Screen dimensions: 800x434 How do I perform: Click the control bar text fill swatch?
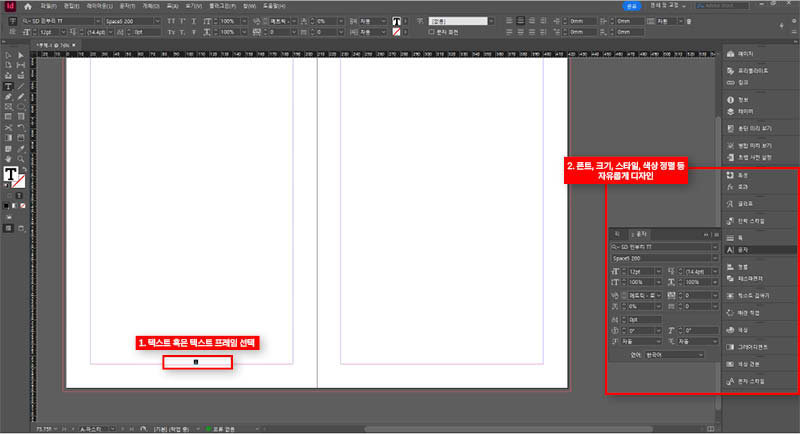click(396, 21)
